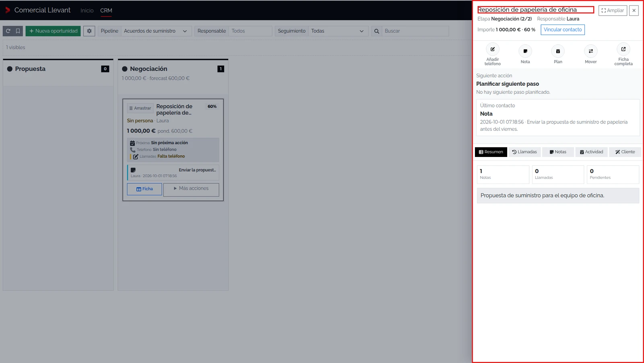Image resolution: width=644 pixels, height=363 pixels.
Task: Open Ficha completa icon
Action: click(623, 49)
